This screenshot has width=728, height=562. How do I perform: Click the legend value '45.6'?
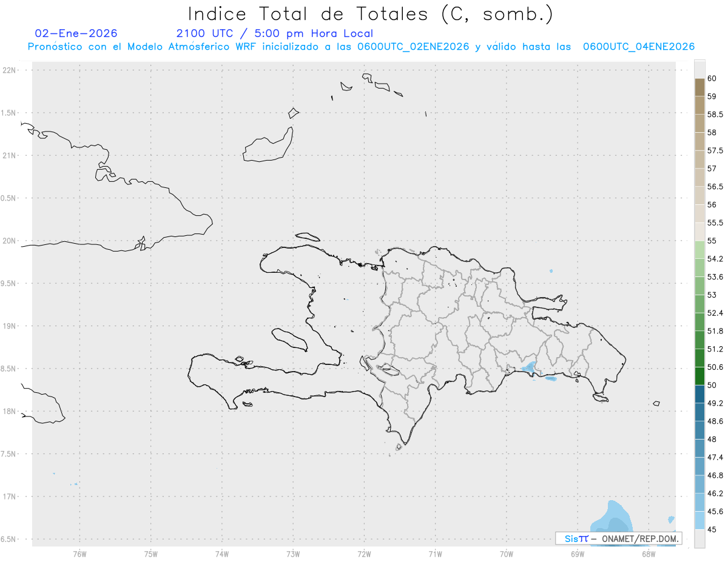[x=715, y=512]
